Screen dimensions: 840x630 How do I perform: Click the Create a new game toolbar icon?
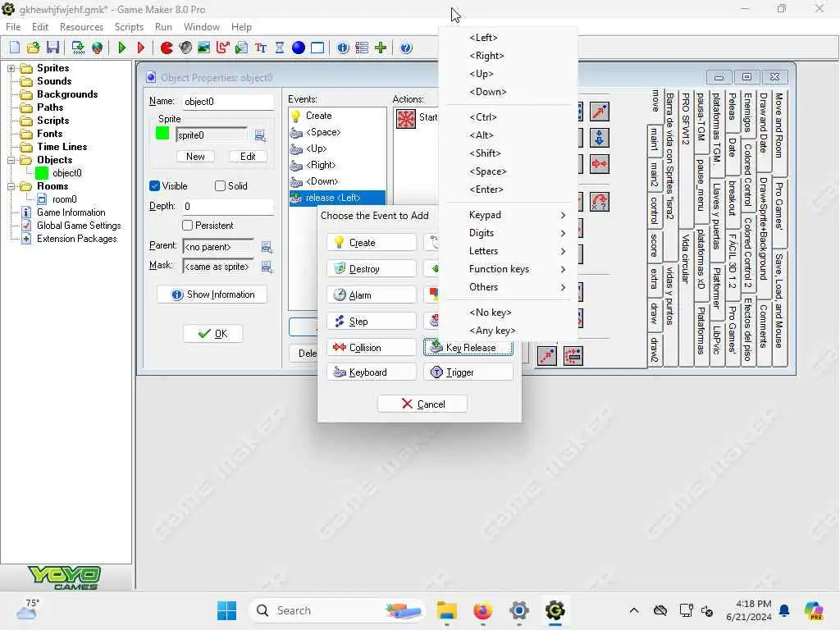(15, 48)
